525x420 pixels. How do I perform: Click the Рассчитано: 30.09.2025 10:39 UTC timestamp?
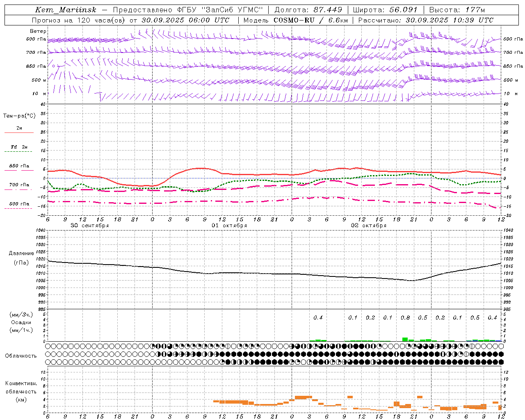pos(426,20)
